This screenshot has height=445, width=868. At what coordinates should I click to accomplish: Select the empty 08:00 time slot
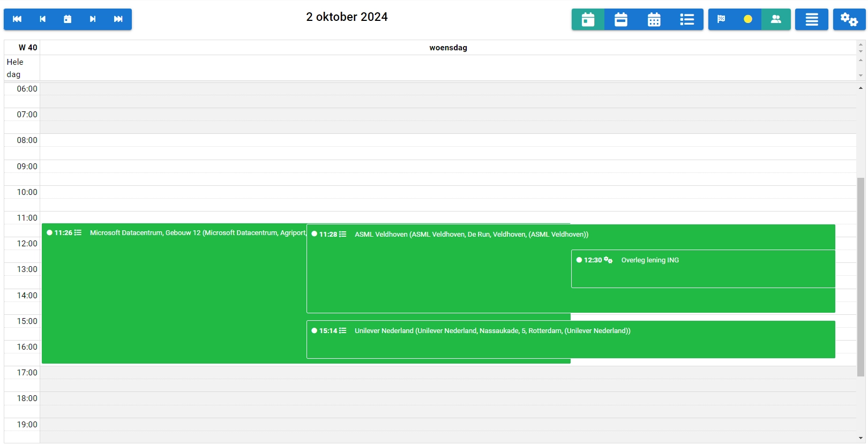pyautogui.click(x=448, y=140)
